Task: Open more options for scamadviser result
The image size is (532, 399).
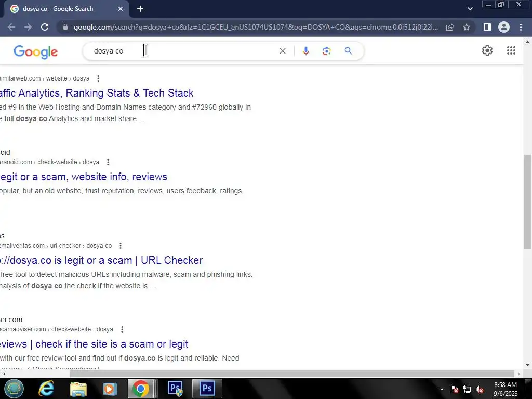Action: coord(122,329)
